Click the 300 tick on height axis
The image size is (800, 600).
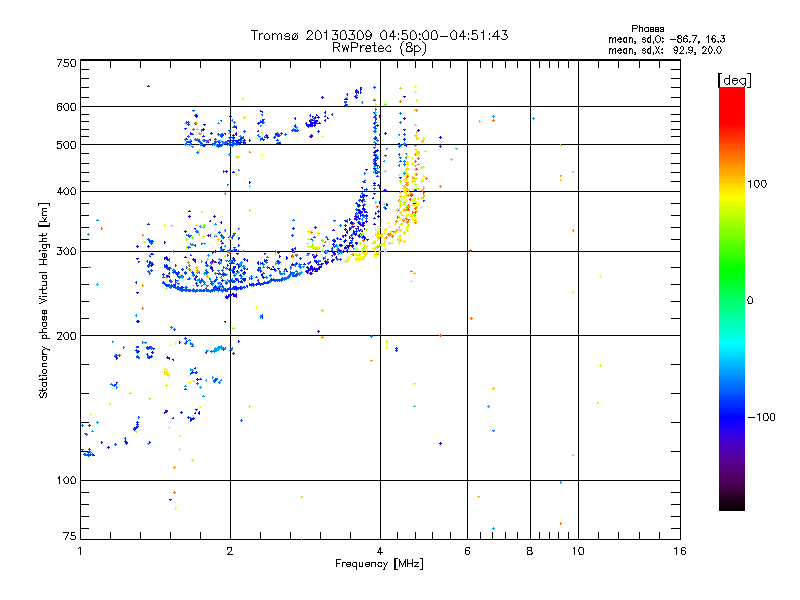pyautogui.click(x=66, y=251)
